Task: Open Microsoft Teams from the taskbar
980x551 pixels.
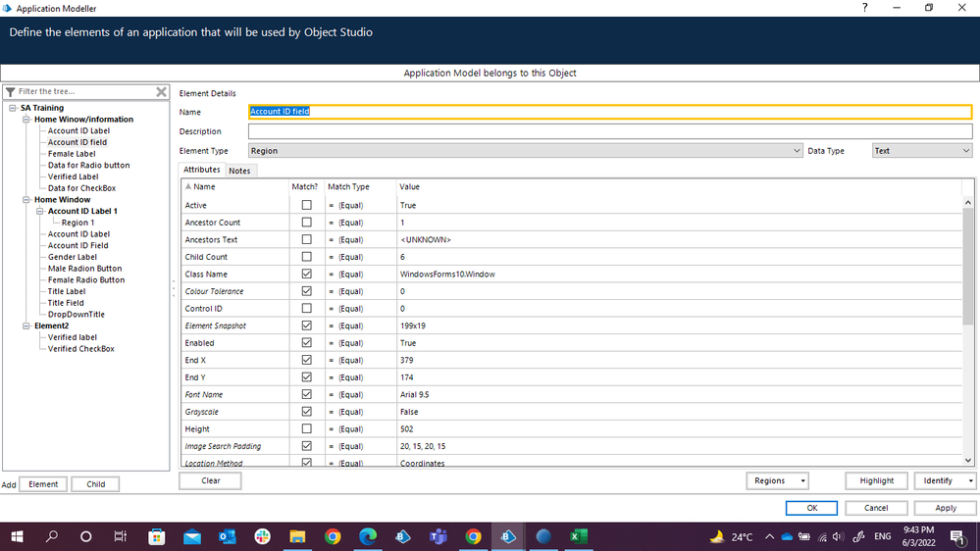Action: [x=438, y=536]
